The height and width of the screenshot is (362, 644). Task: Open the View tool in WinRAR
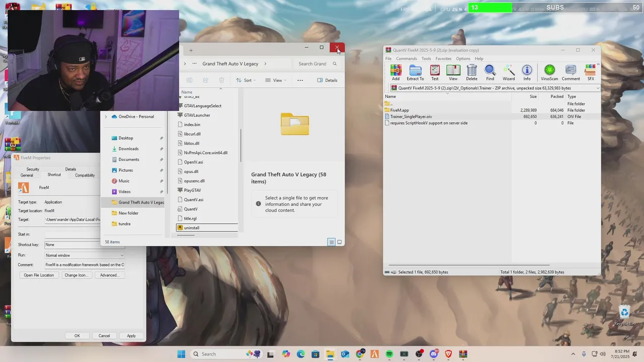[453, 73]
